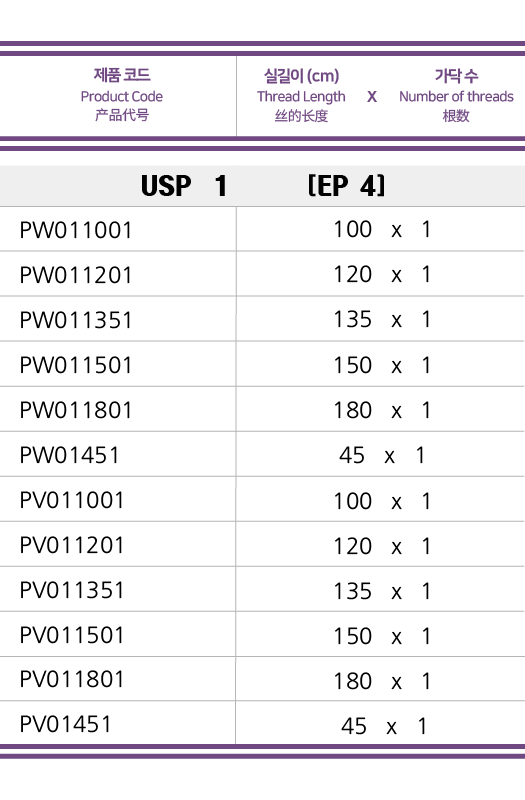Select product code PV011201
This screenshot has height=800, width=525.
[72, 545]
